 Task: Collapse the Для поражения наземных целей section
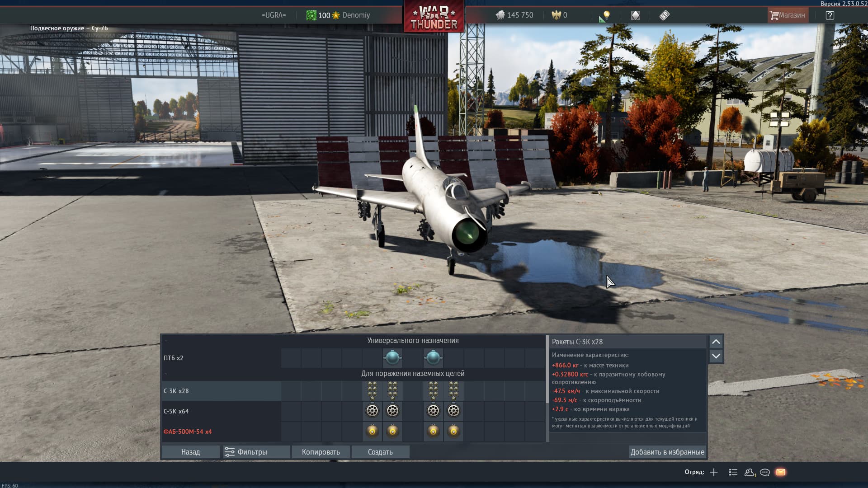(x=165, y=374)
